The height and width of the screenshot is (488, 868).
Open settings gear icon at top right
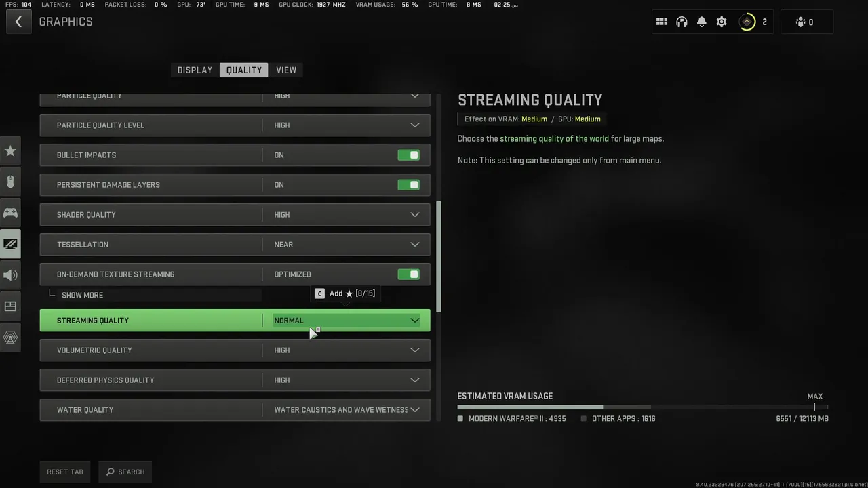point(722,22)
